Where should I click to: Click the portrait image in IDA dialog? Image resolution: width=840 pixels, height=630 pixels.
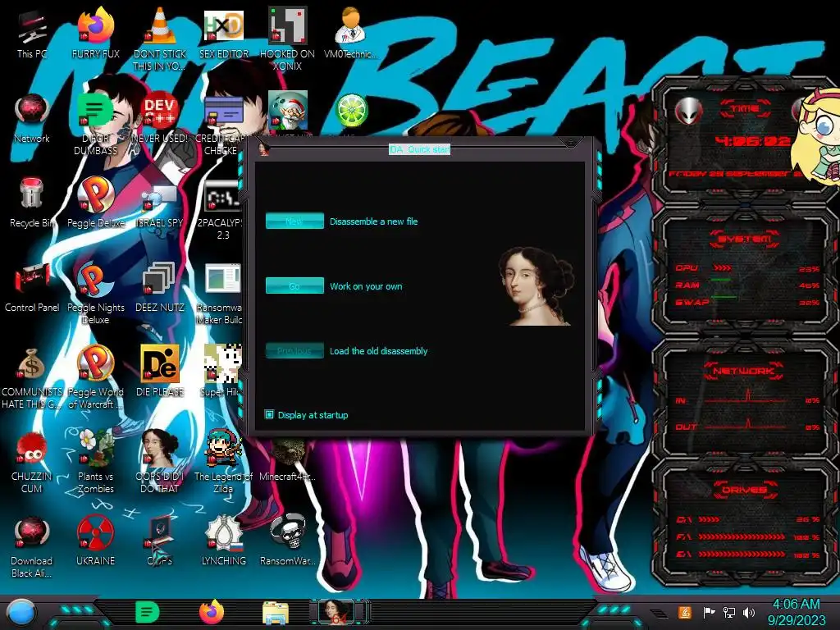point(536,285)
